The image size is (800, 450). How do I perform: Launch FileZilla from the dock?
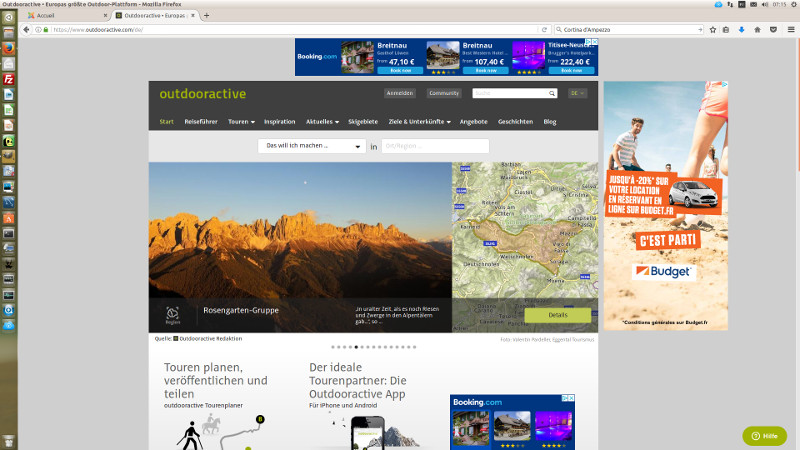point(9,79)
